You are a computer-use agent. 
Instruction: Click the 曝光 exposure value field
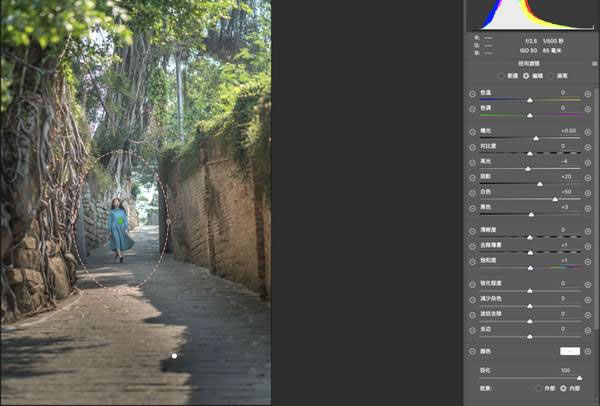tap(569, 131)
